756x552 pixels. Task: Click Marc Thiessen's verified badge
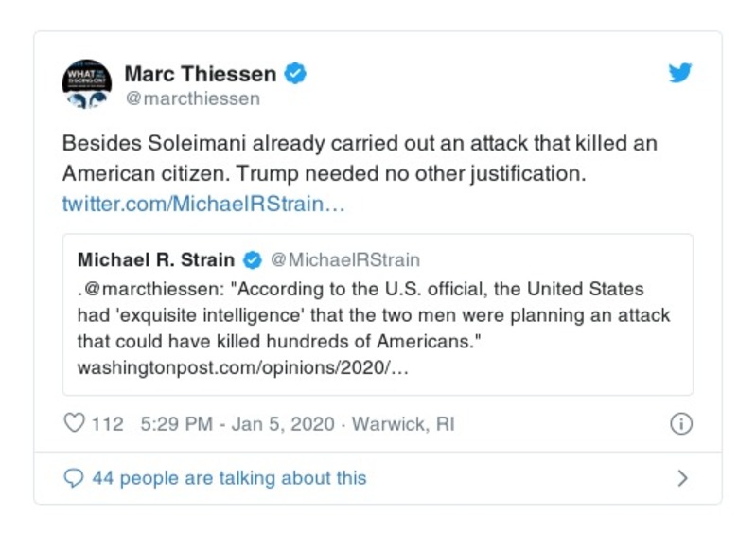[x=297, y=73]
